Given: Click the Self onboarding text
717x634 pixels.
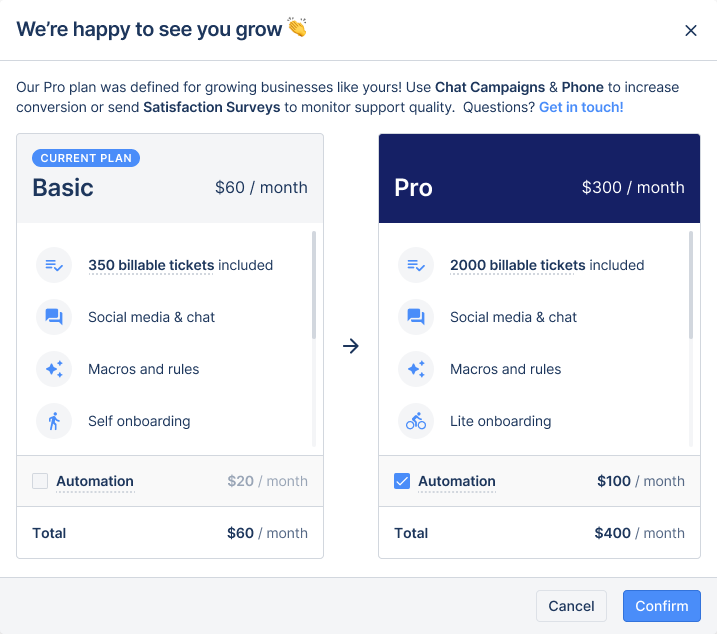Looking at the screenshot, I should (139, 421).
